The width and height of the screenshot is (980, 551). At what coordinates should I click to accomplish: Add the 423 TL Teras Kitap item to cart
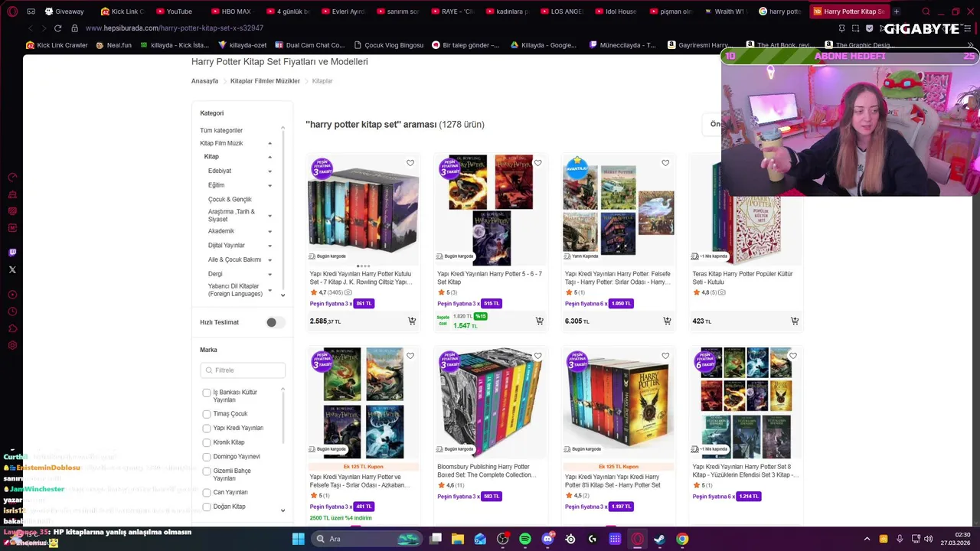pos(795,321)
